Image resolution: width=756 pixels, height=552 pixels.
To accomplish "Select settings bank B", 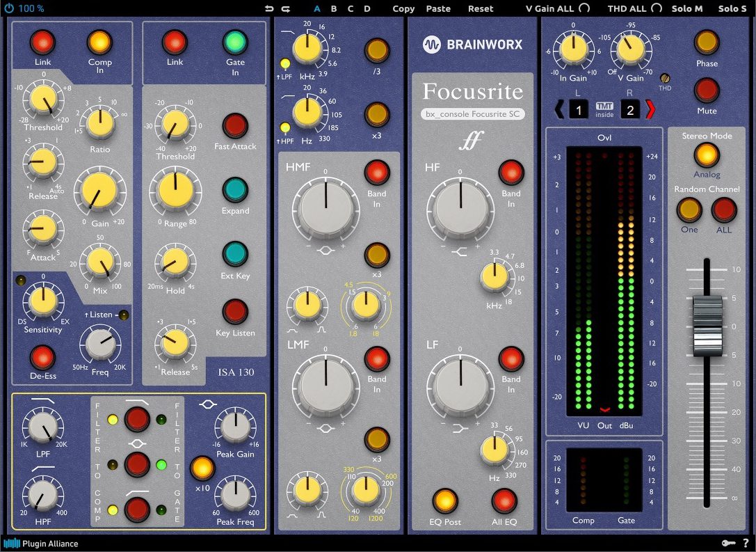I will coord(333,8).
